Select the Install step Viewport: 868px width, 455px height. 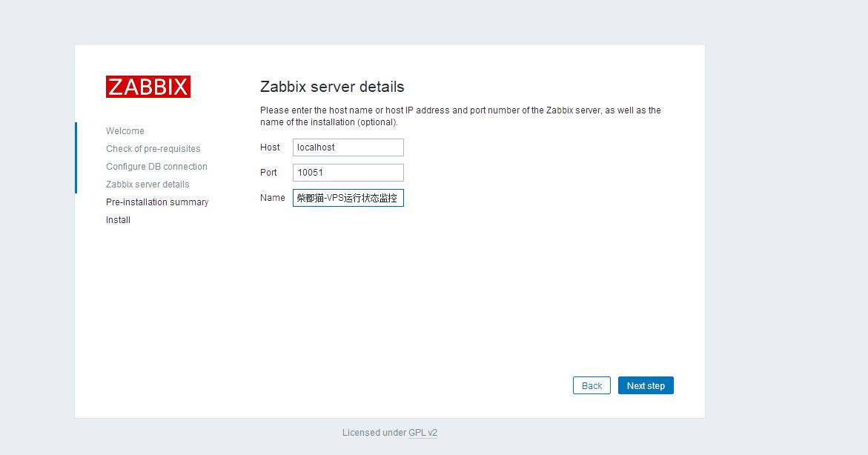pos(118,220)
